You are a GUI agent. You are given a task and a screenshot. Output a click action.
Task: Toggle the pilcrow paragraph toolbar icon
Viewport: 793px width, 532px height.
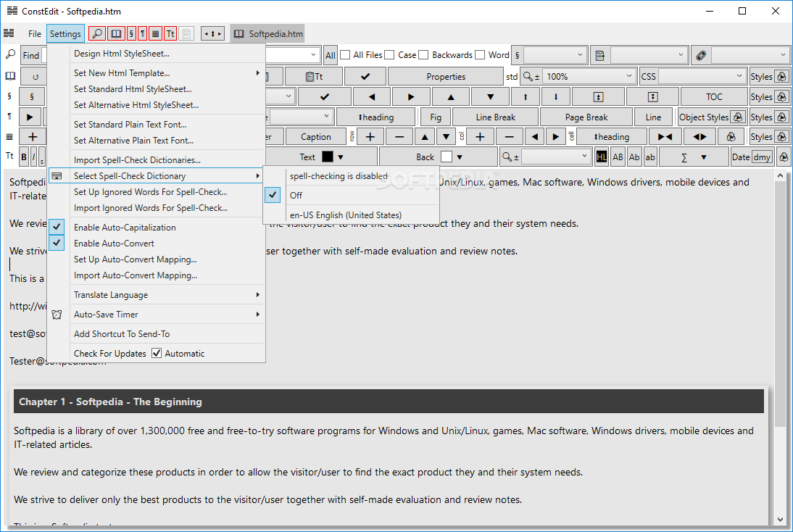(143, 34)
